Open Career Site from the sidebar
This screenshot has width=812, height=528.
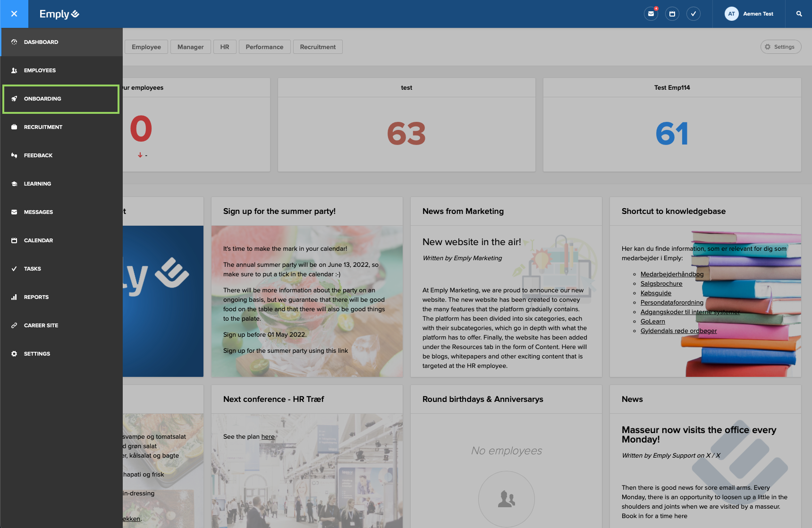pyautogui.click(x=41, y=325)
